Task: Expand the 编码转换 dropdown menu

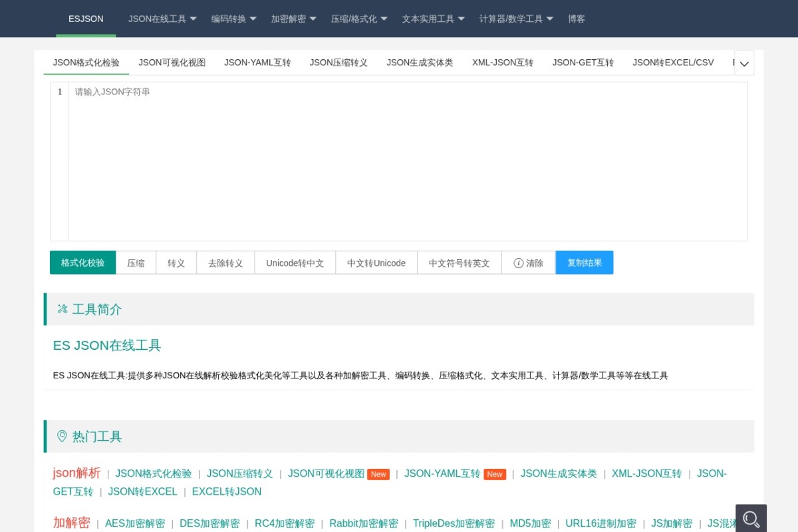Action: tap(233, 19)
